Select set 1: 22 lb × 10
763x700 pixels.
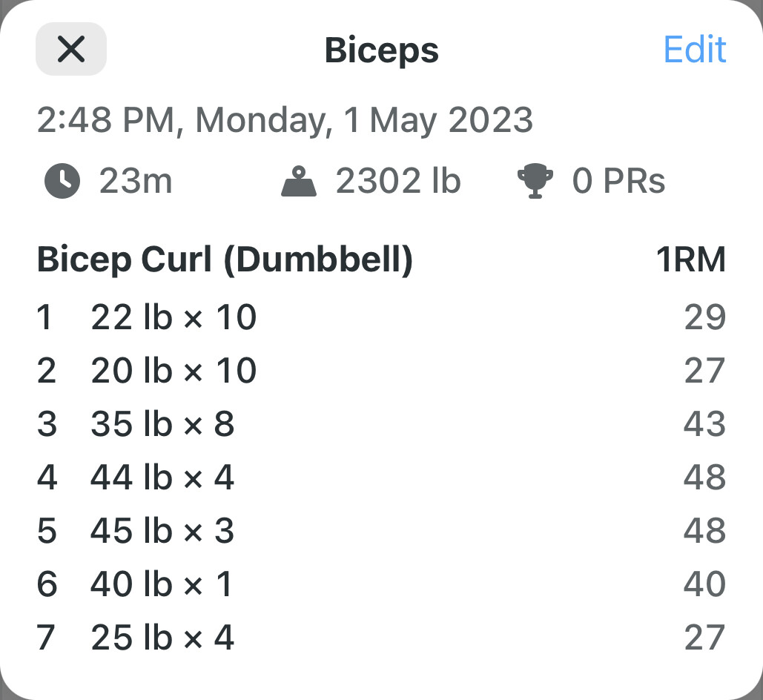[381, 317]
